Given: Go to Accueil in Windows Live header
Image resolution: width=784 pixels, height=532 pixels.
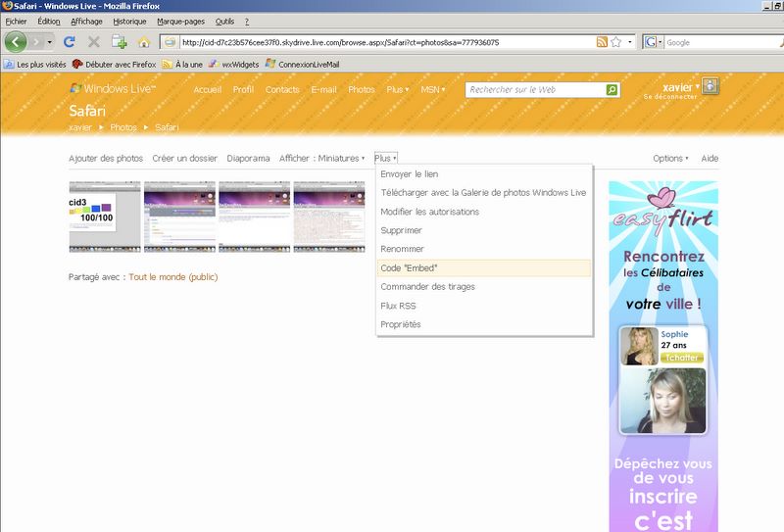Looking at the screenshot, I should (208, 89).
